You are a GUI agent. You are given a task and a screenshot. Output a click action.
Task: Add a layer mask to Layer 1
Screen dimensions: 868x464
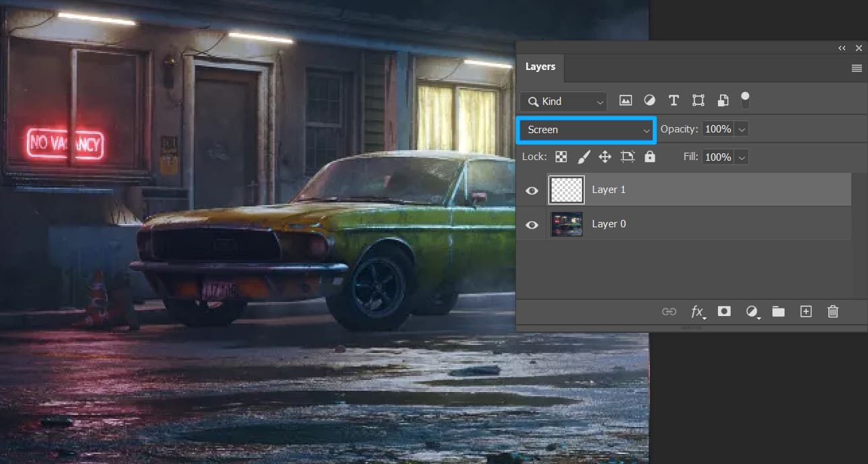coord(725,311)
